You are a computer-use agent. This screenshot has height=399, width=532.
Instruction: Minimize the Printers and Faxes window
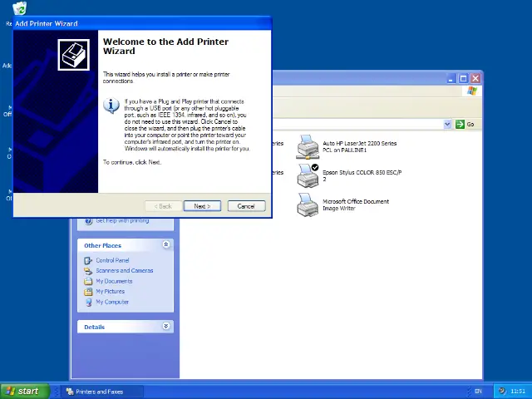point(451,79)
